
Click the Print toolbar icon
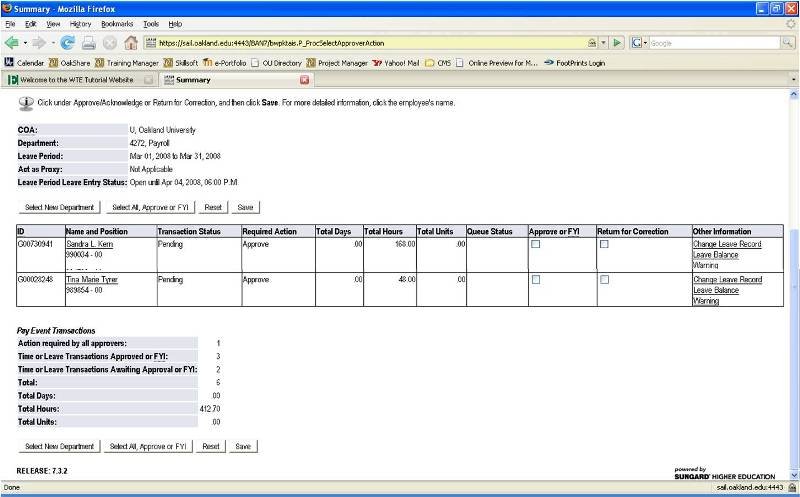point(88,43)
